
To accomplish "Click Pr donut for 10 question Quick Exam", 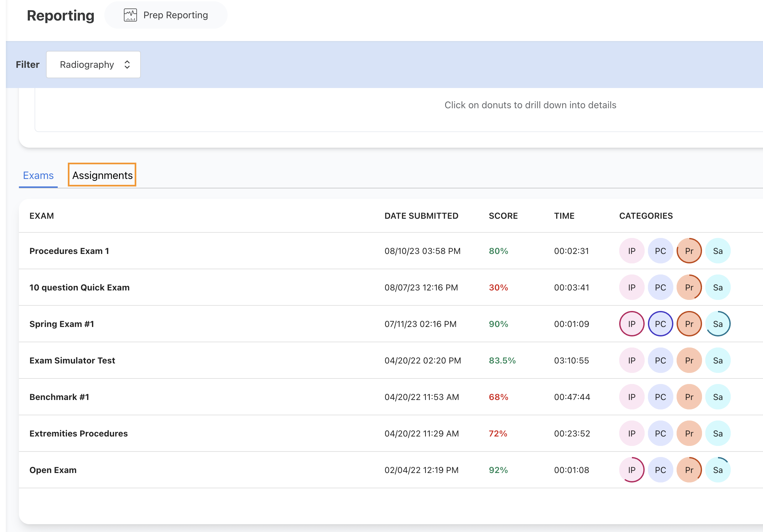I will point(689,288).
